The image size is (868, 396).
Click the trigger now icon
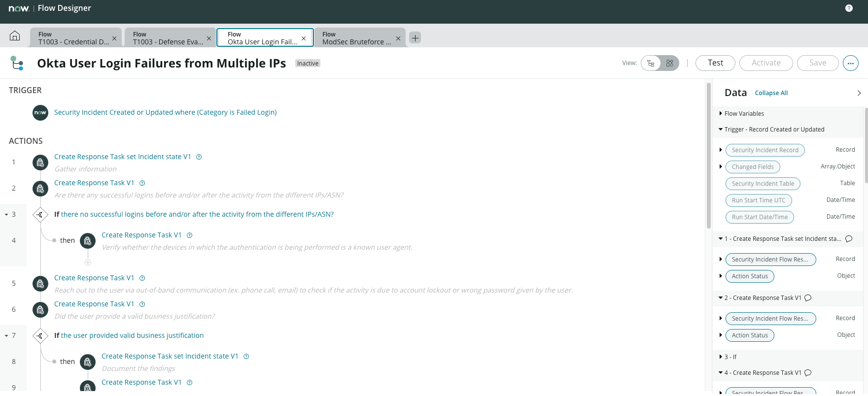pyautogui.click(x=40, y=113)
